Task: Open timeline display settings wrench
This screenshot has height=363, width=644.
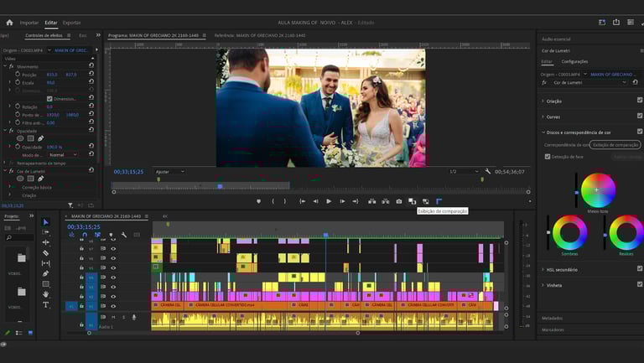Action: point(123,235)
